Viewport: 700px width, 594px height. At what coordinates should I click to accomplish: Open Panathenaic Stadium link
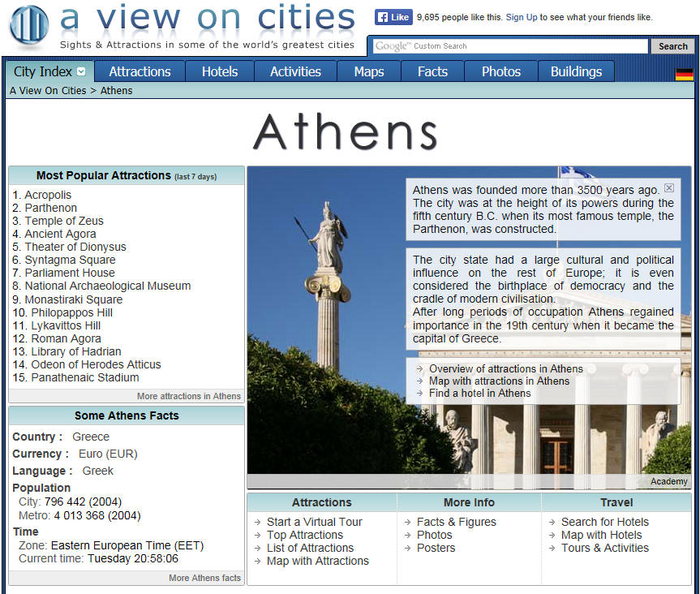85,377
